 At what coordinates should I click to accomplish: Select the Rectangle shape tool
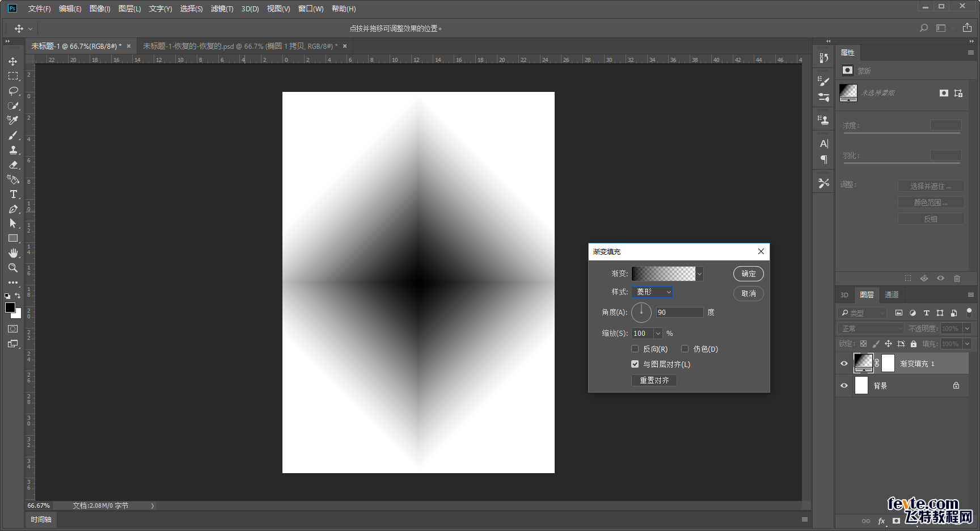(x=13, y=238)
